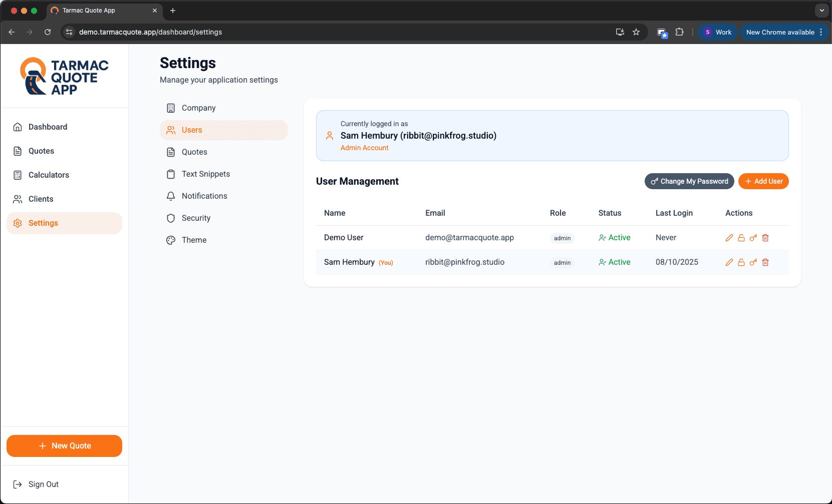The image size is (832, 504).
Task: Click lock icon in Sam Hembury row
Action: tap(741, 262)
